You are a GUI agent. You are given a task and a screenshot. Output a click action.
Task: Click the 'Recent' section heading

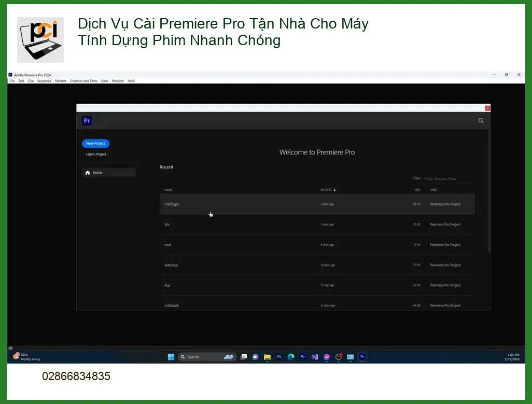tap(166, 167)
